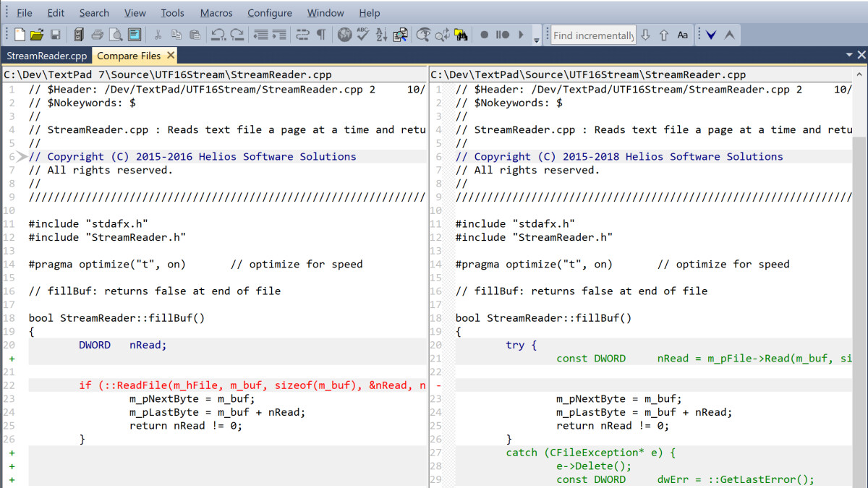Jump to next difference with blue chevron

click(x=712, y=35)
